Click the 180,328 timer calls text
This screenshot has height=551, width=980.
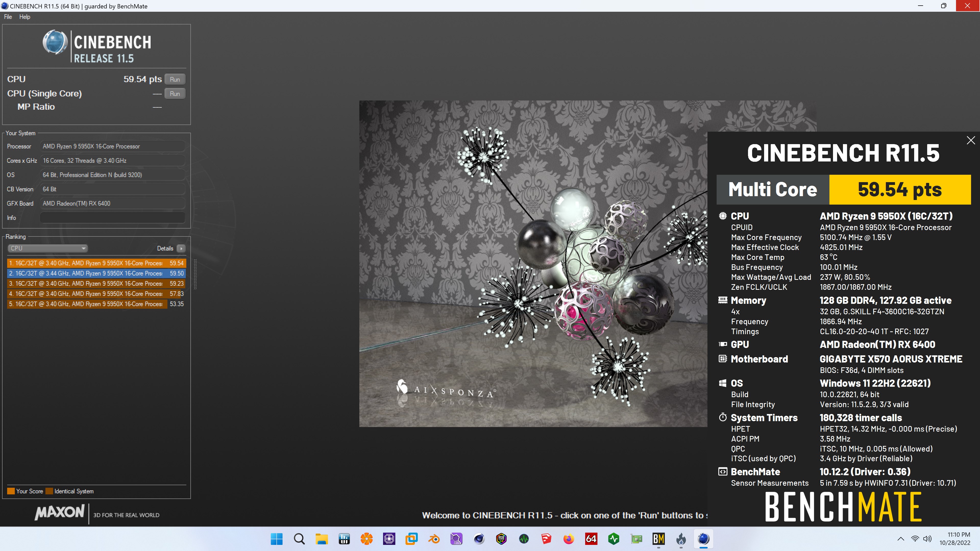tap(861, 418)
